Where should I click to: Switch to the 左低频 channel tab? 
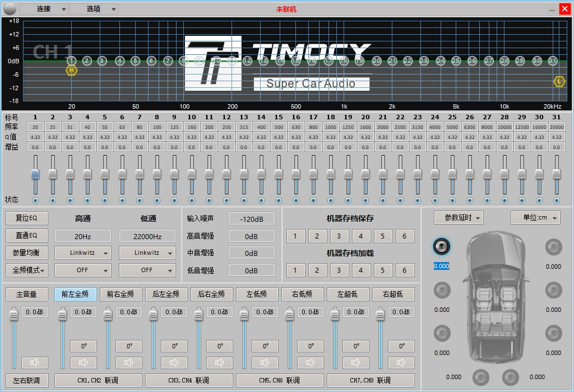point(257,294)
